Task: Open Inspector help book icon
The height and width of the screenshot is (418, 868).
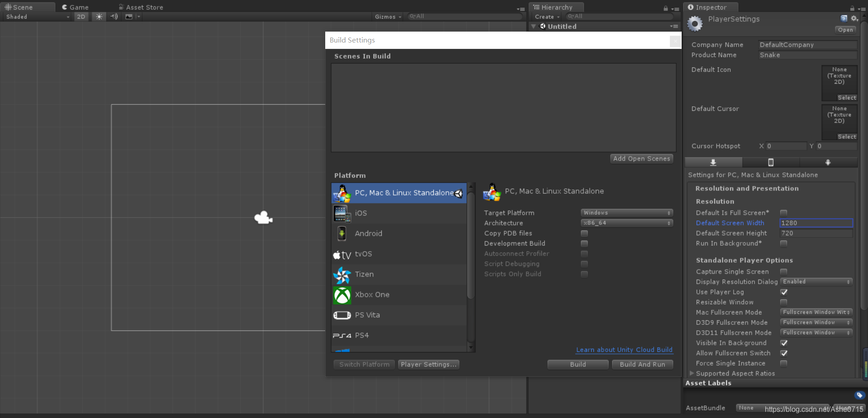Action: pos(844,19)
